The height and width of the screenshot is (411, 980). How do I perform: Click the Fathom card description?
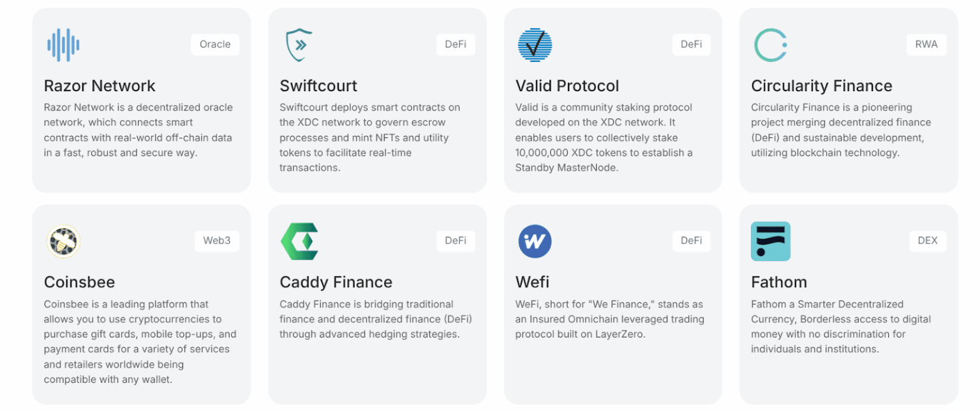point(840,326)
